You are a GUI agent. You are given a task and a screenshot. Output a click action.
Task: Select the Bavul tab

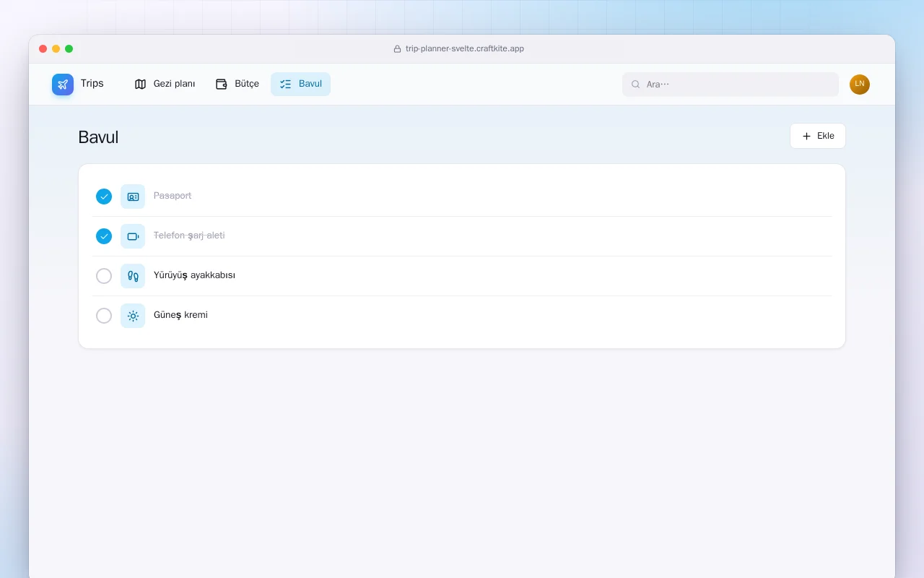click(x=300, y=85)
